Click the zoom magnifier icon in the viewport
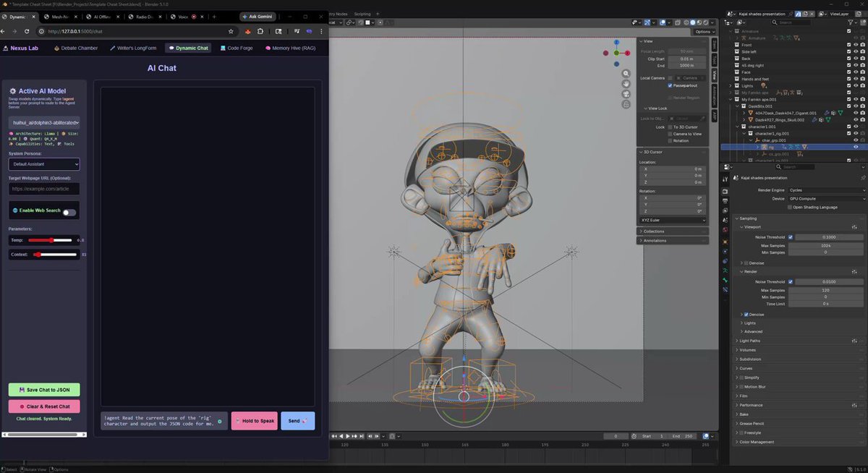This screenshot has height=473, width=868. (x=626, y=74)
